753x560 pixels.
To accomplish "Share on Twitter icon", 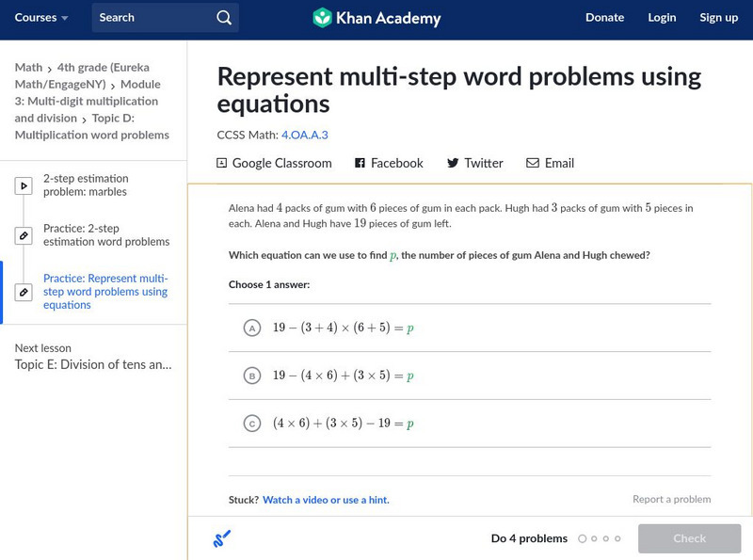I will [453, 163].
